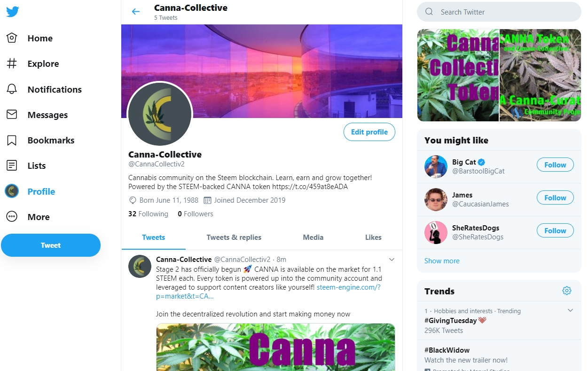Switch to the Likes tab
588x371 pixels.
coord(373,237)
